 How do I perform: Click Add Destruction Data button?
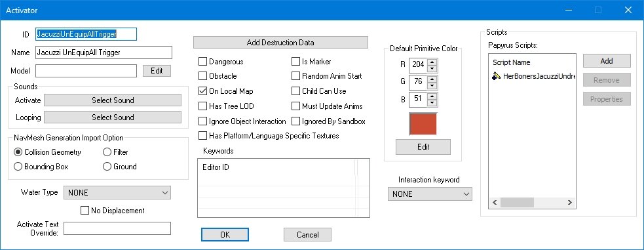tap(280, 43)
